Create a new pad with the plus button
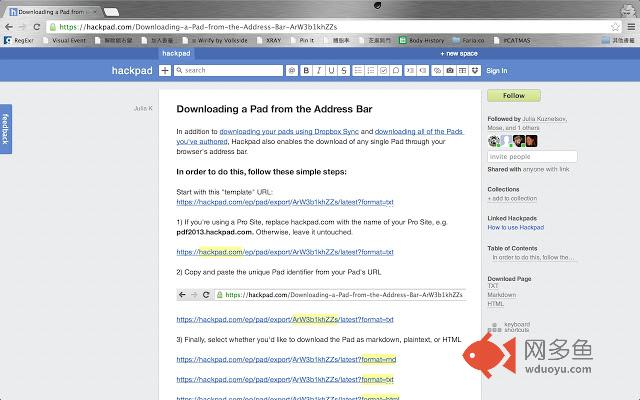 pos(165,71)
